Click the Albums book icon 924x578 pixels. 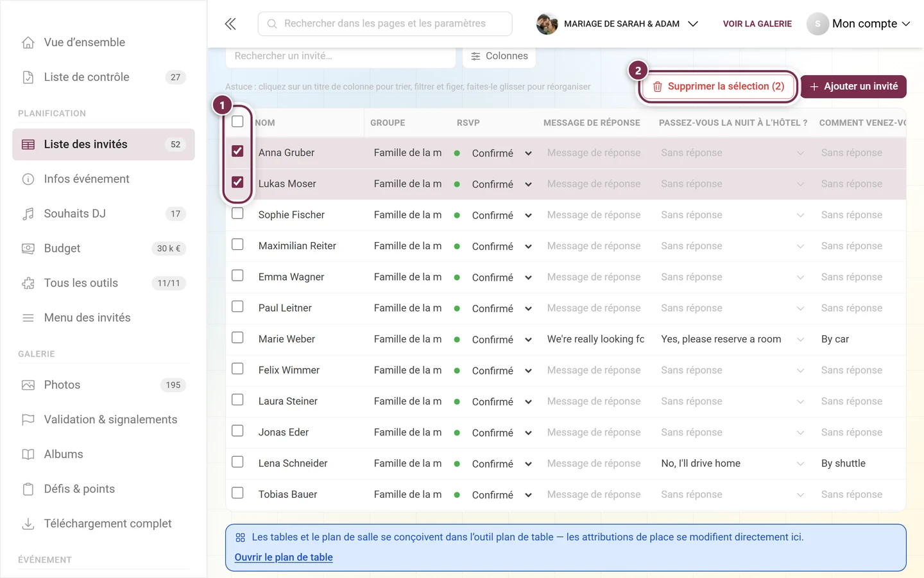[28, 455]
